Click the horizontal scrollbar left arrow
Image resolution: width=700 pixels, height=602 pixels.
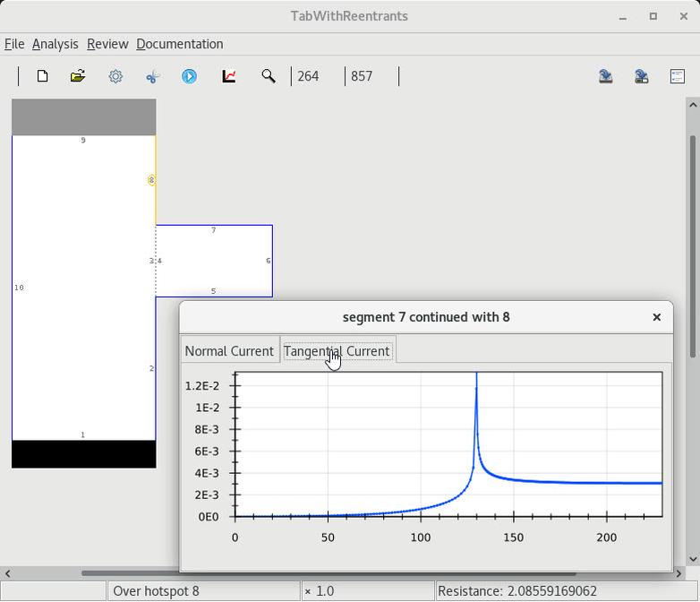(x=7, y=573)
